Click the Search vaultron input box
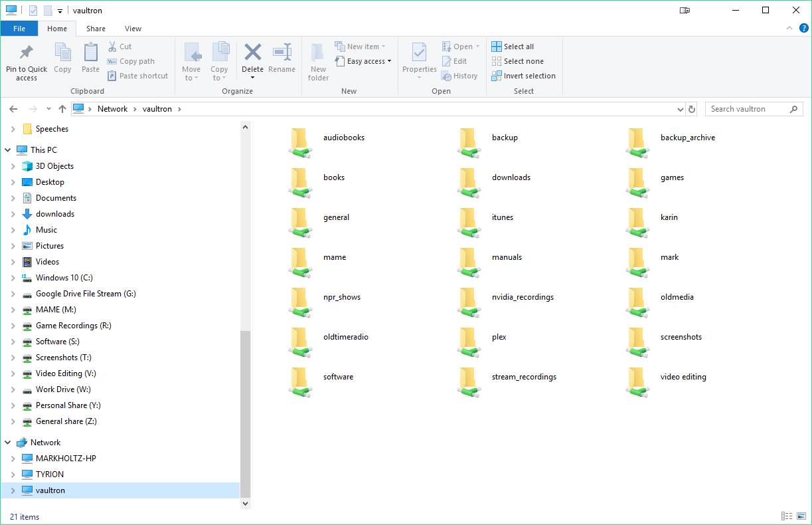The height and width of the screenshot is (525, 812). pyautogui.click(x=754, y=109)
